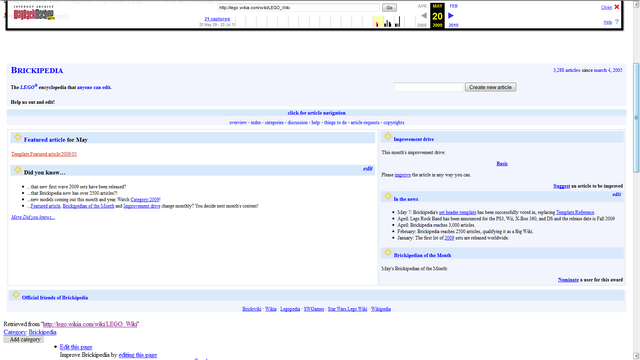Click Nominate a user link
Screen dimensions: 640x360
(x=568, y=280)
